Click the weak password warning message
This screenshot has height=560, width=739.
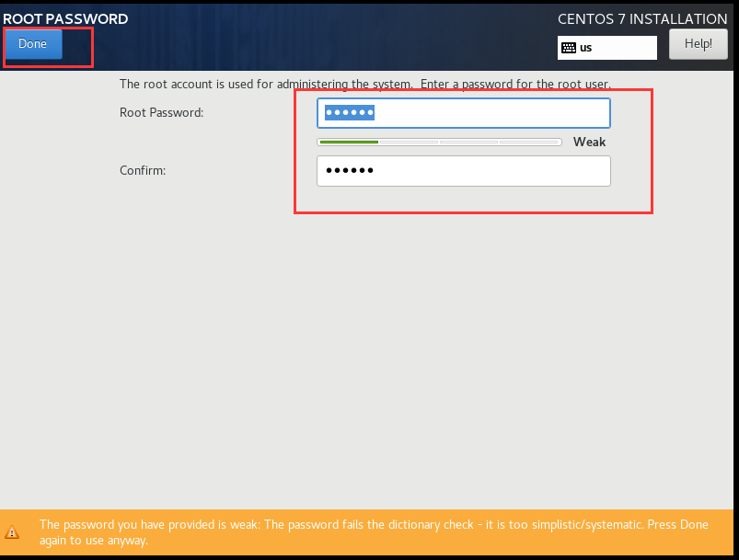(x=374, y=532)
